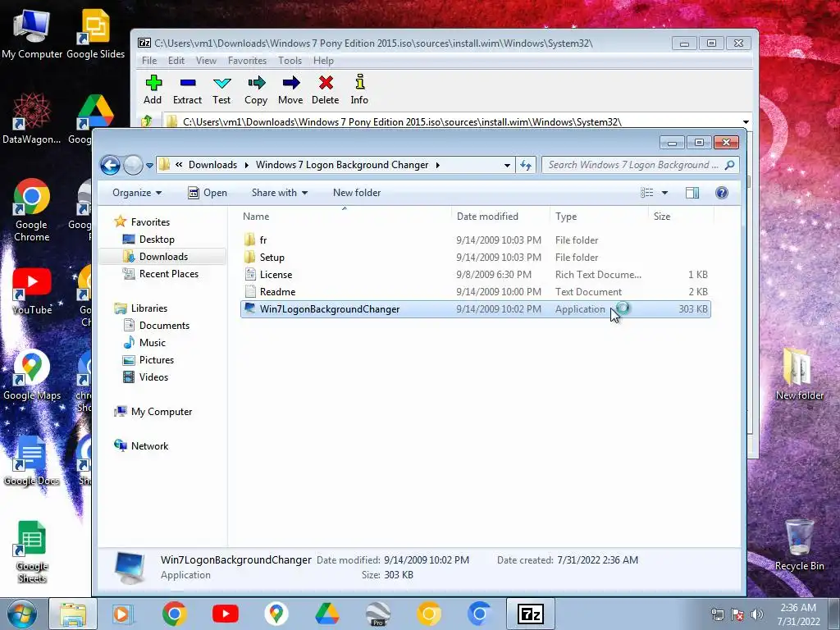Screen dimensions: 840x630
Task: Sort by the Date modified column header
Action: tap(500, 217)
